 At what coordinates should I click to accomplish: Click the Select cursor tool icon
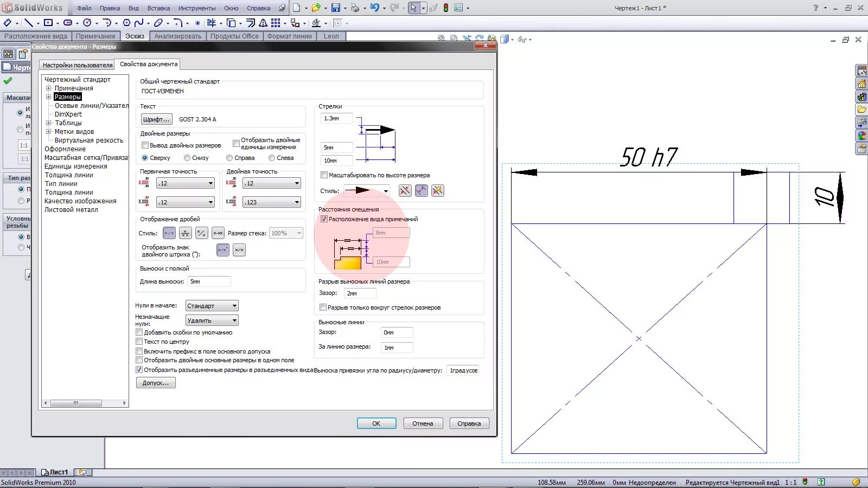[x=414, y=8]
